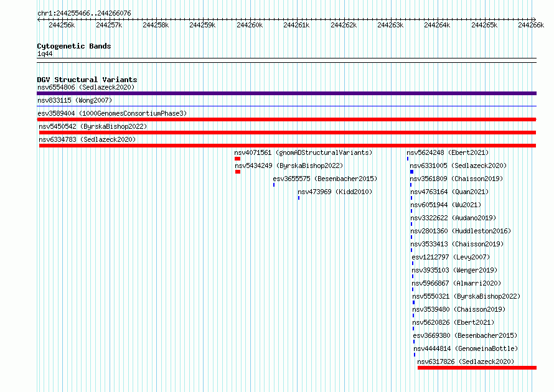The height and width of the screenshot is (392, 554).
Task: Click the 244259k ruler position
Action: click(x=202, y=25)
